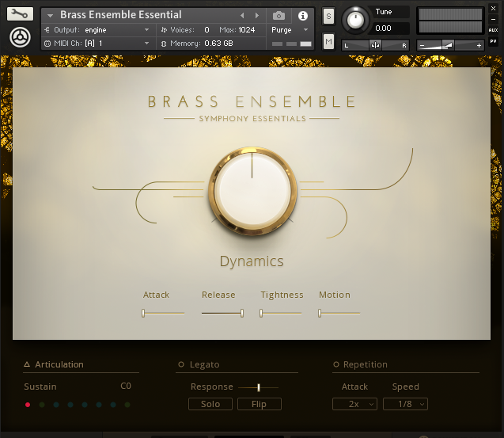
Task: Click the large Dynamics knob
Action: 252,191
